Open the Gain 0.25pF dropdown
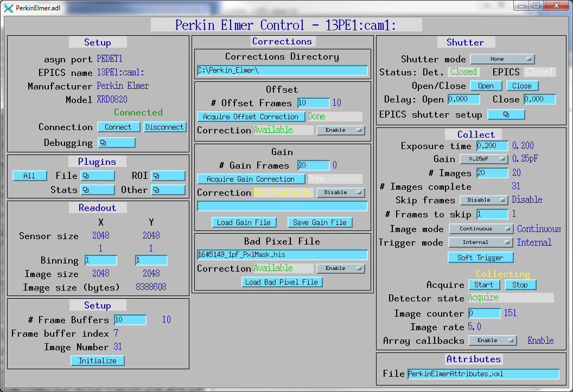573x392 pixels. tap(484, 159)
